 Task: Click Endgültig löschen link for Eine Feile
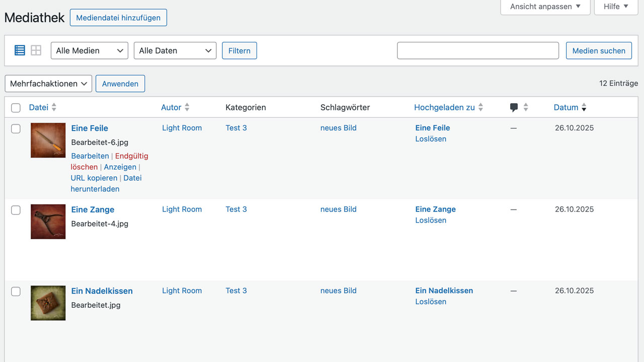(x=131, y=156)
